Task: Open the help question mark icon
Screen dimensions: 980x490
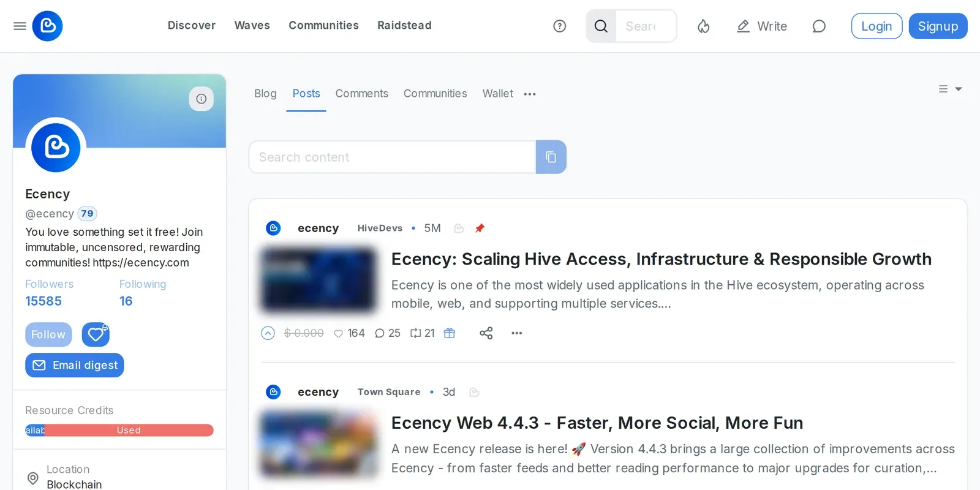Action: pyautogui.click(x=559, y=26)
